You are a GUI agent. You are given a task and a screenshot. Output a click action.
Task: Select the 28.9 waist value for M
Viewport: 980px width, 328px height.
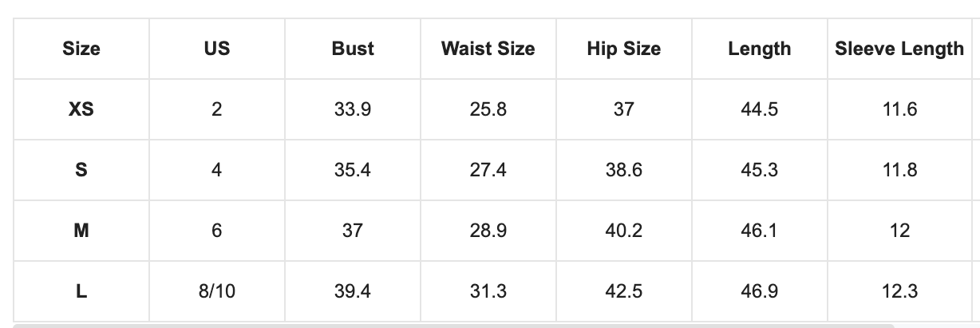488,231
